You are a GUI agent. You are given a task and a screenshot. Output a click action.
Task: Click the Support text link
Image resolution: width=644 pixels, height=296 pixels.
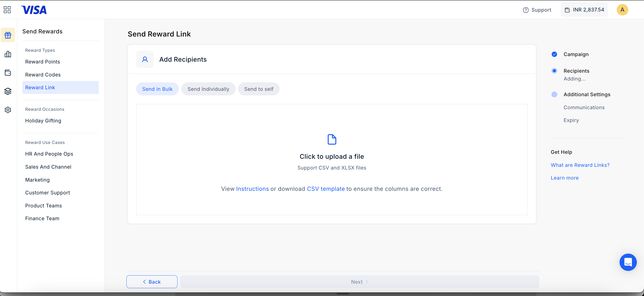coord(541,10)
